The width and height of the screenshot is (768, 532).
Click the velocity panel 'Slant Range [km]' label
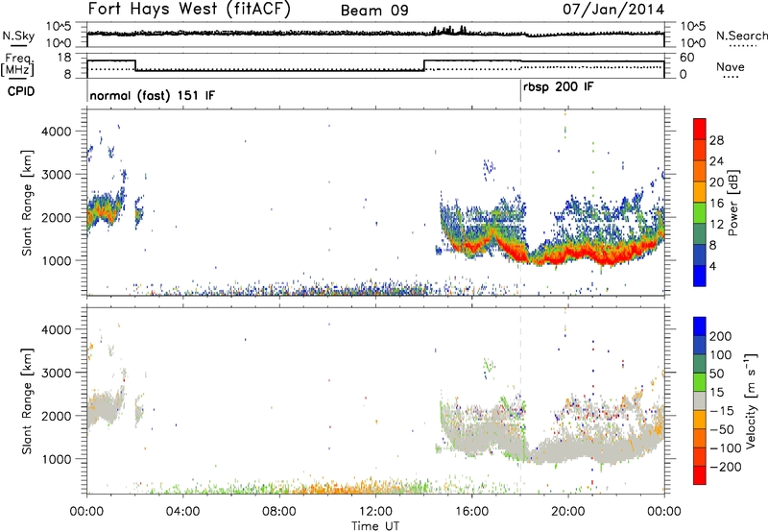27,401
